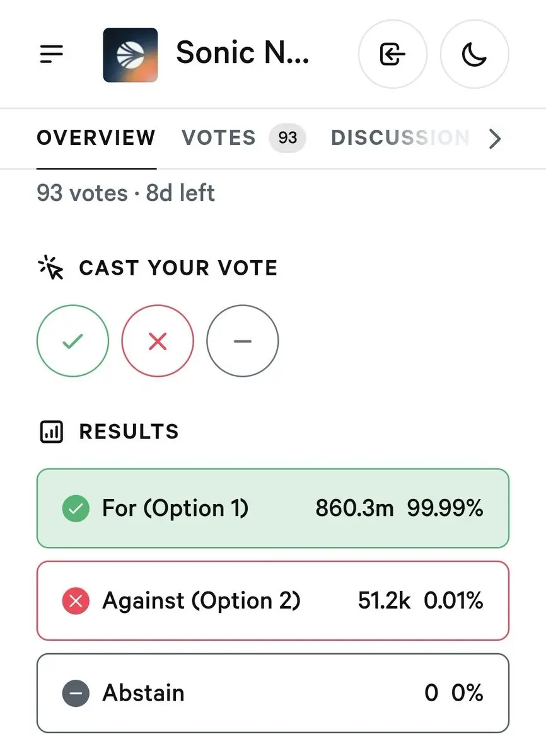Open the hamburger navigation menu
The width and height of the screenshot is (546, 756).
coord(52,54)
